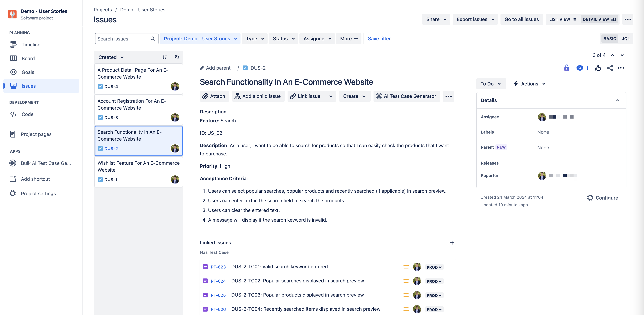Switch to the JQL query mode tab
The width and height of the screenshot is (644, 315).
626,38
